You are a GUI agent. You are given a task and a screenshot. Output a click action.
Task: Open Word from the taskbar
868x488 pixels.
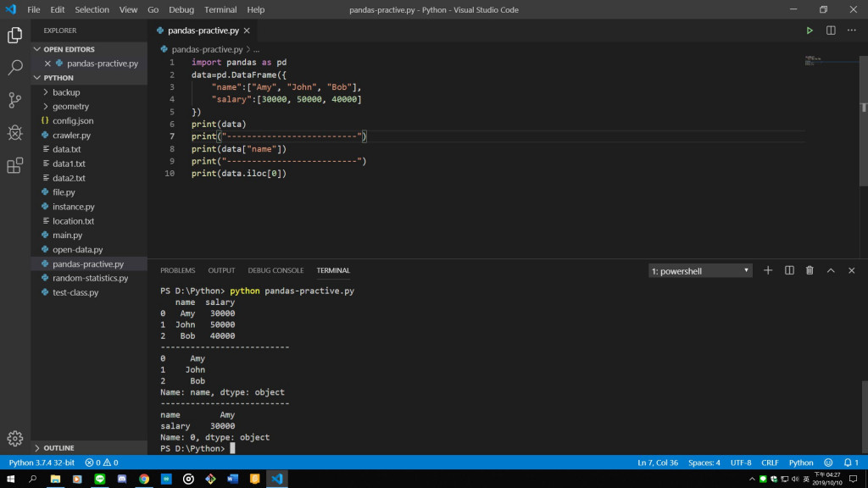[232, 480]
